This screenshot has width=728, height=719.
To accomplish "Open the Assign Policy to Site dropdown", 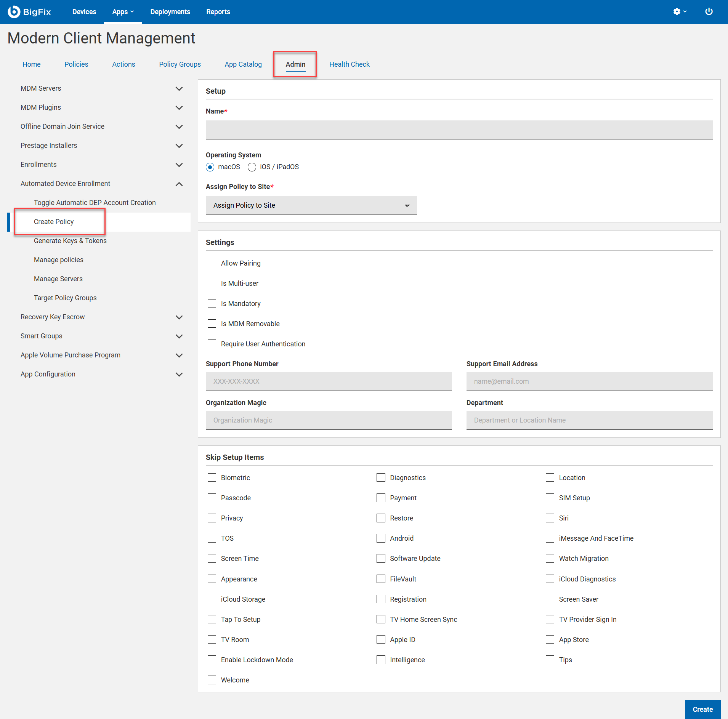I will coord(311,205).
